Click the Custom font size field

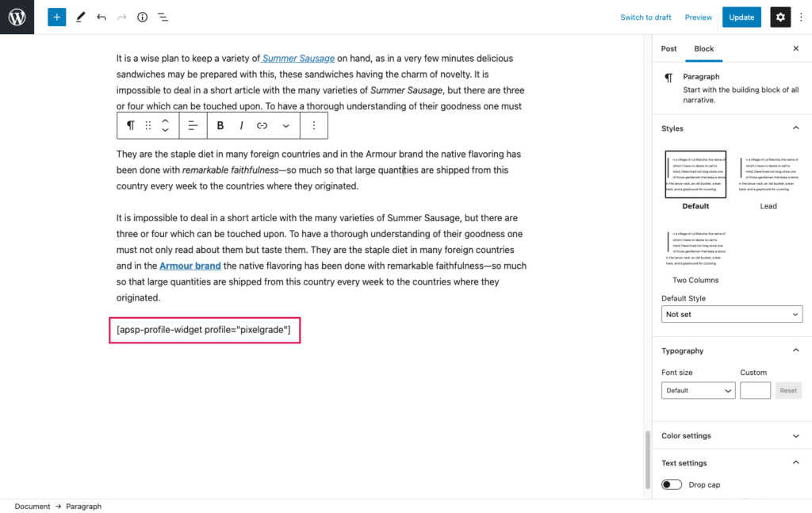[x=755, y=390]
